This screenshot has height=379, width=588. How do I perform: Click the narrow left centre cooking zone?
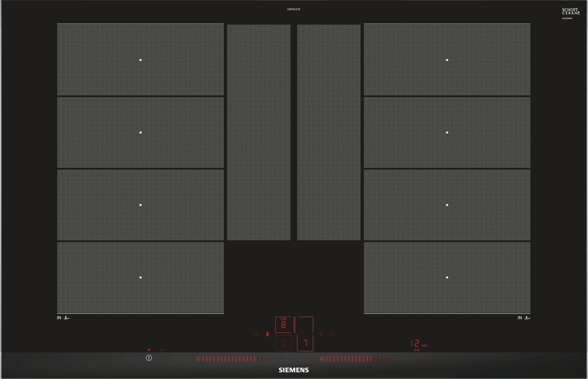259,132
